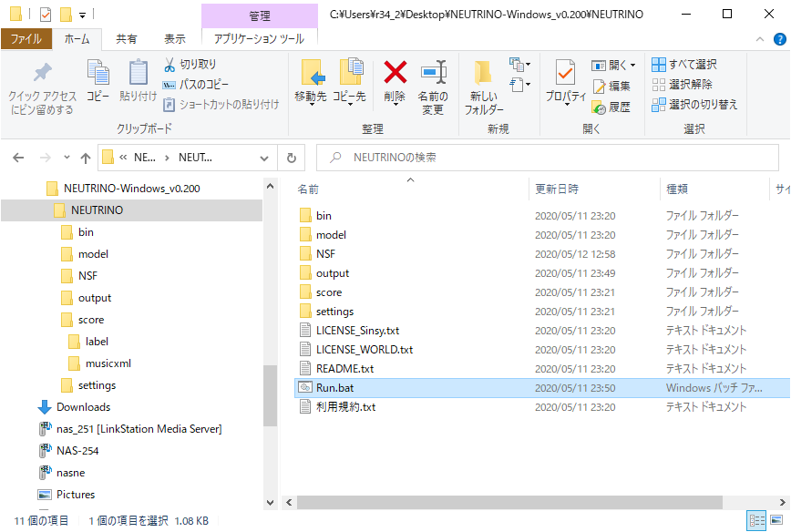Create 新しいフォルダー (New folder)
Image resolution: width=791 pixels, height=532 pixels.
(484, 87)
